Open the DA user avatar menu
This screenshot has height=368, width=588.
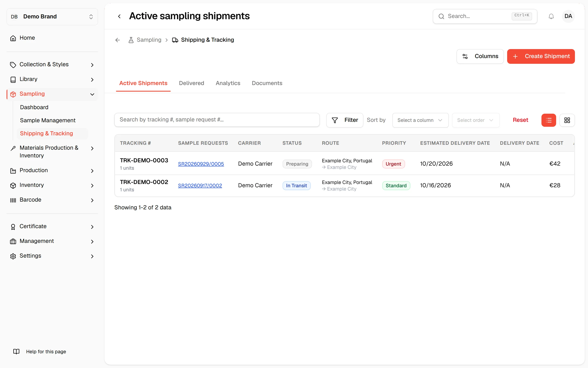[568, 16]
